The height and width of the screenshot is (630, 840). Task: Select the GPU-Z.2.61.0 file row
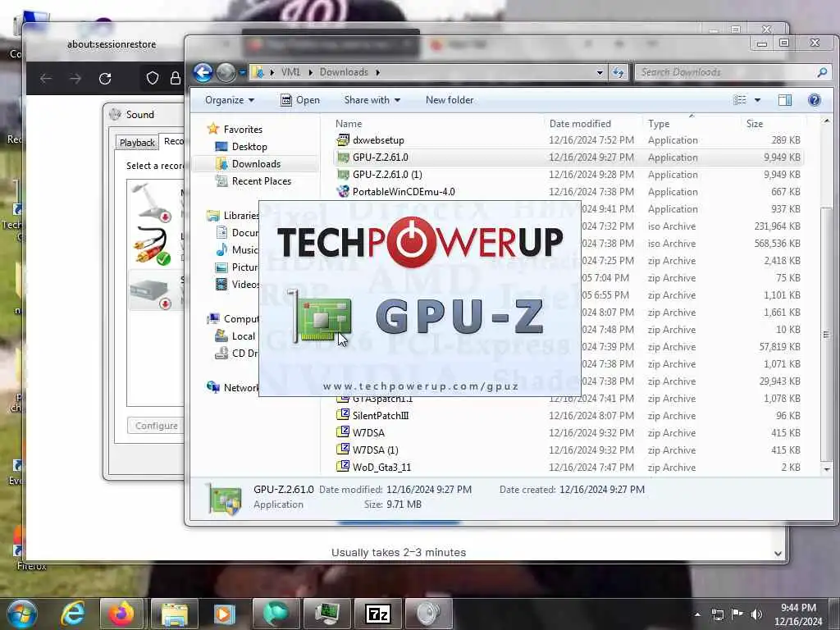pos(568,157)
